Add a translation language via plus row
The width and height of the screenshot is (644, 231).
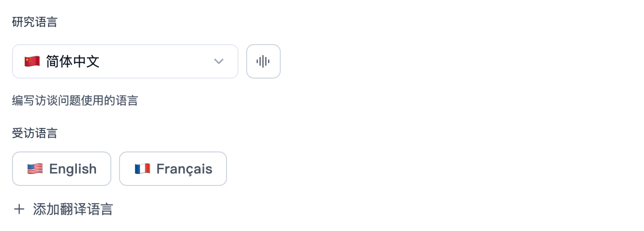[x=63, y=209]
